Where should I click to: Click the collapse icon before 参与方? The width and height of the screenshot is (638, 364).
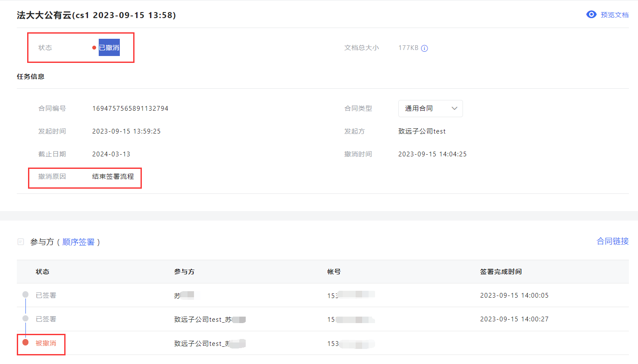tap(21, 242)
